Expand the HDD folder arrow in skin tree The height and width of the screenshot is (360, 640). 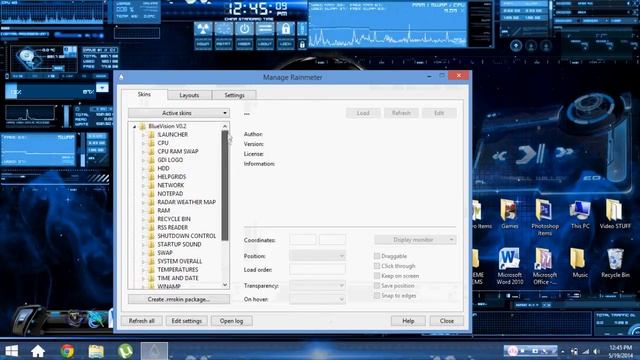(143, 169)
